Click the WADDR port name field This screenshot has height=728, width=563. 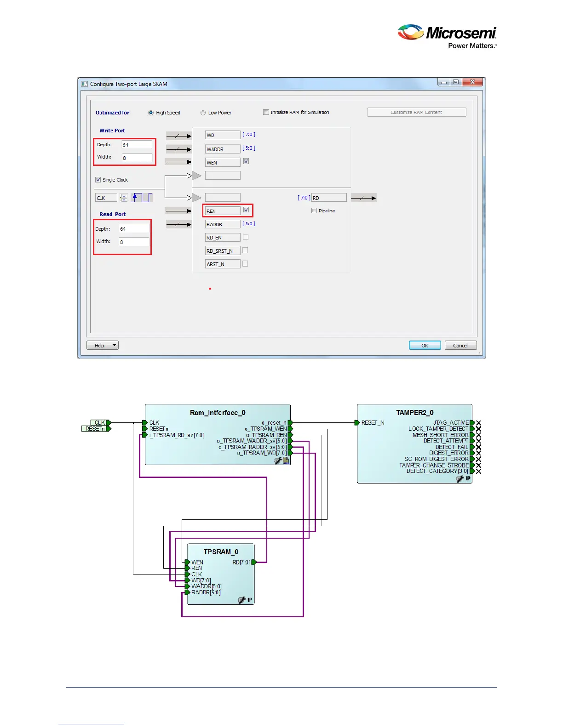pos(223,149)
